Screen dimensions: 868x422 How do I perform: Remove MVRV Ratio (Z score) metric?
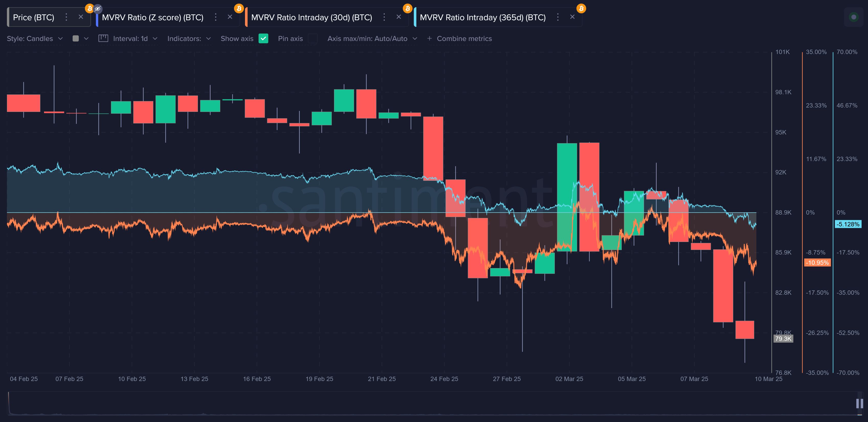[230, 17]
